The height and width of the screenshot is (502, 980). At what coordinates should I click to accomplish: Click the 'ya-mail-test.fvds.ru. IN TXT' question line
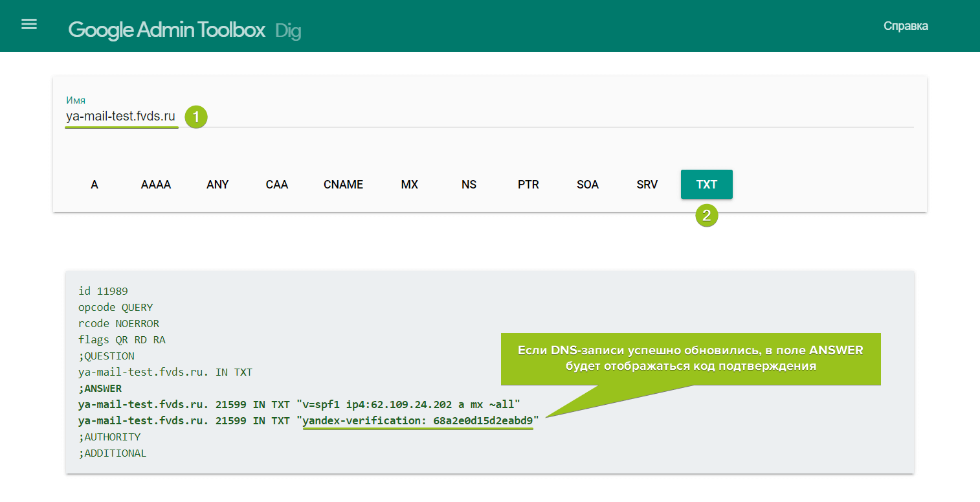coord(165,372)
